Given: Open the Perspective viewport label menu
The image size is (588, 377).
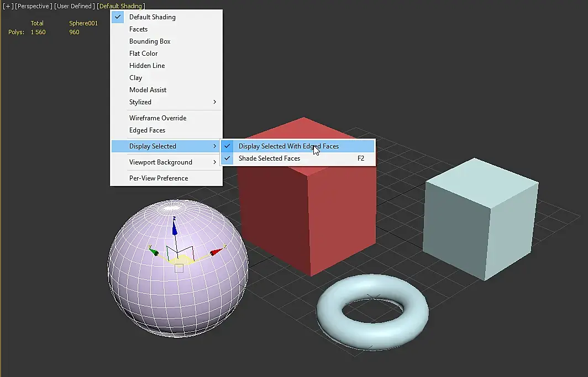Looking at the screenshot, I should coord(33,6).
